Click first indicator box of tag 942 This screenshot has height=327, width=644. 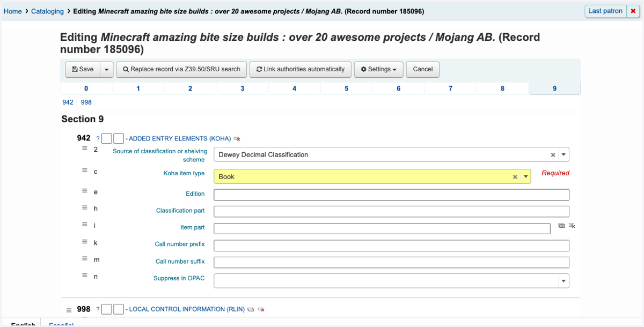click(107, 139)
